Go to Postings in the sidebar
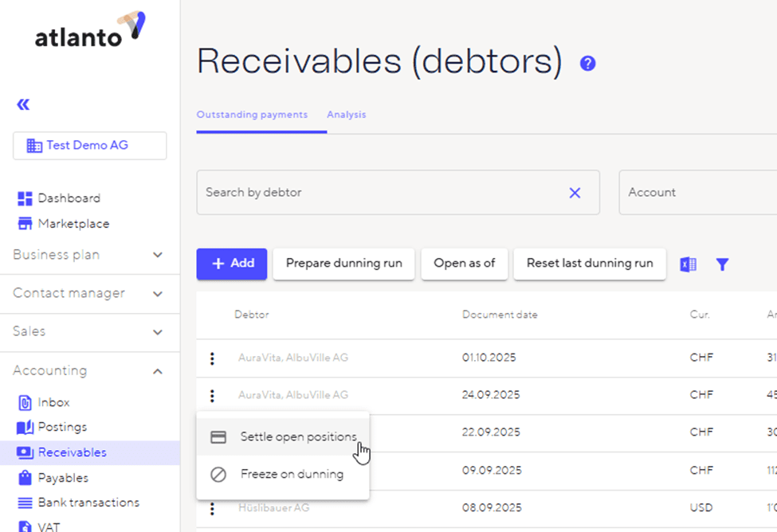The image size is (777, 532). click(x=62, y=428)
